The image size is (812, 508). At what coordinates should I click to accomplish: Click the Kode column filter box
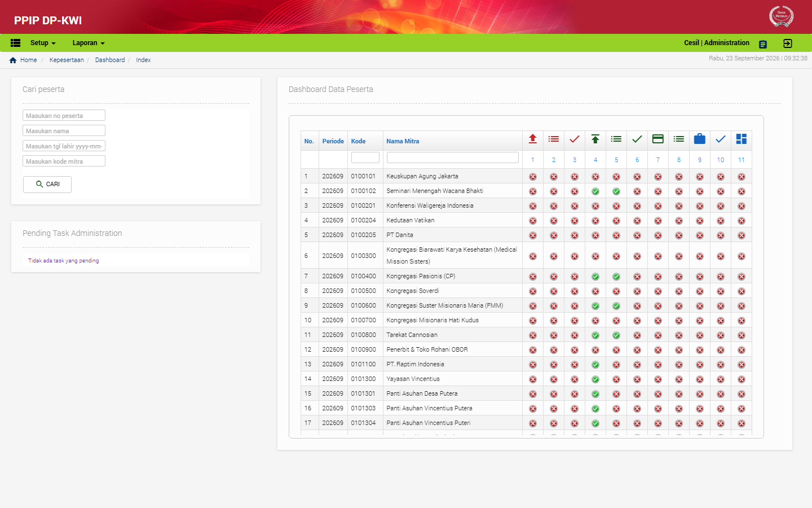coord(365,157)
